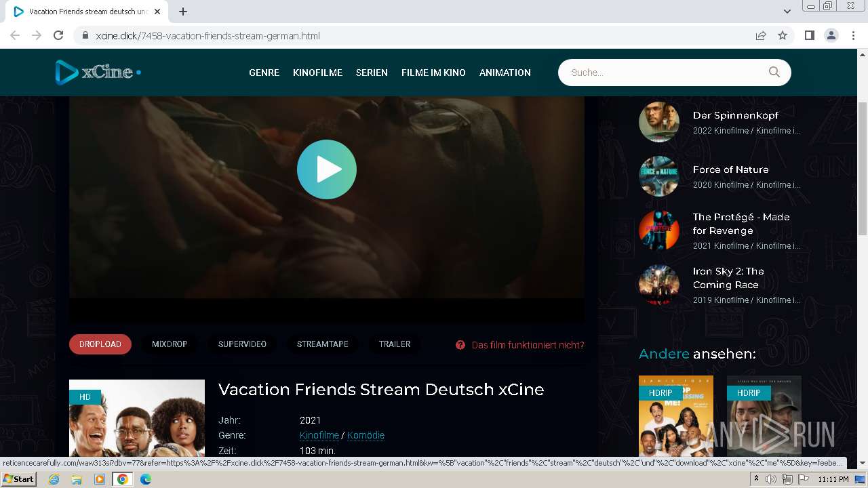Open the volume speaker tray icon
Screen dimensions: 868x488
[771, 479]
